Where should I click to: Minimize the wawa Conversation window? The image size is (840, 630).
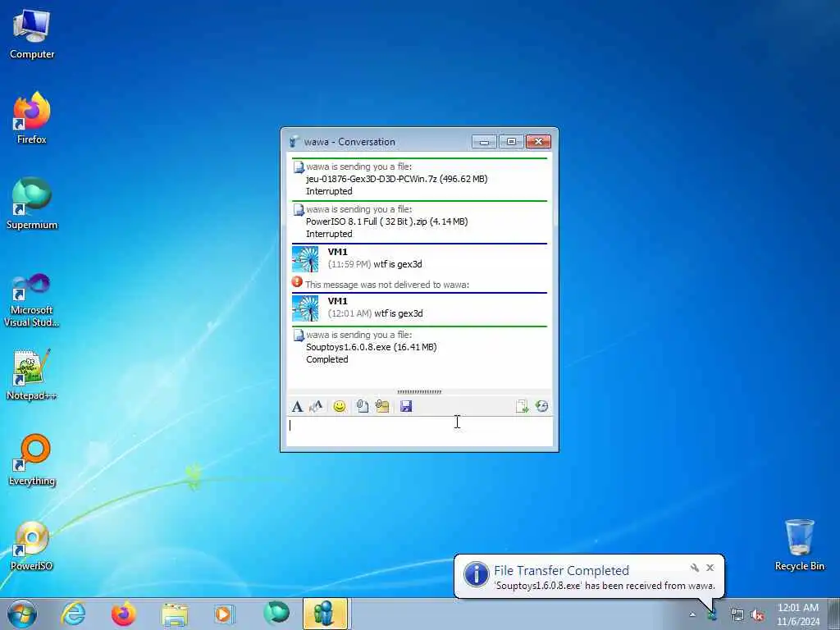pos(484,142)
